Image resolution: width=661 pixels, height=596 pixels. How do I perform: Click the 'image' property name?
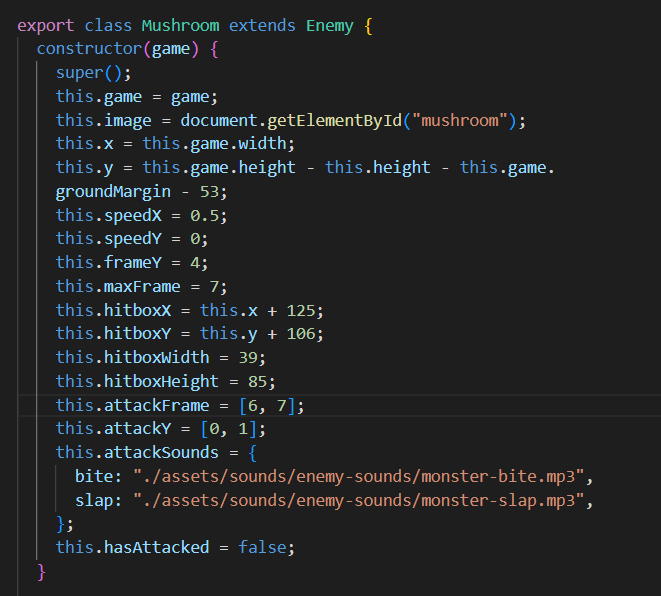coord(128,121)
